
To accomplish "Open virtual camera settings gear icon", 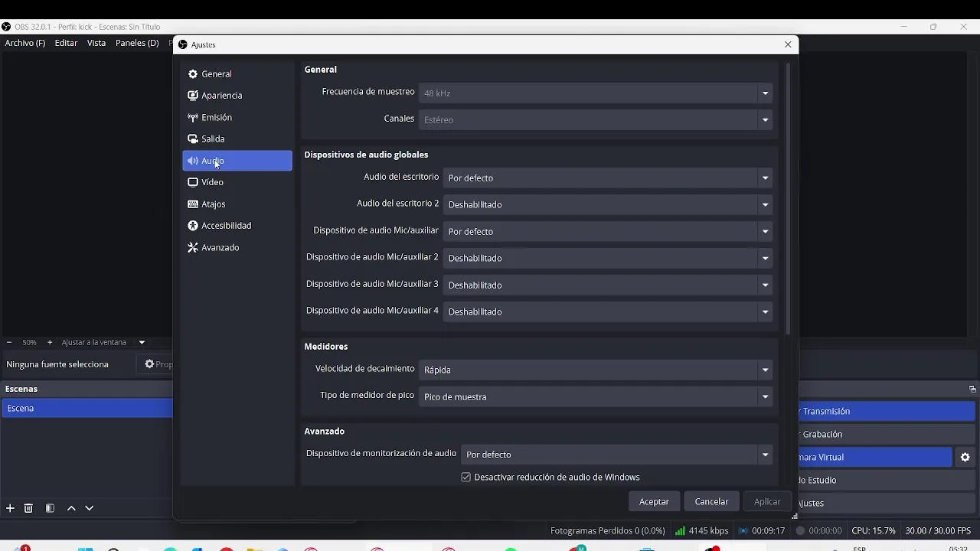I will (965, 458).
